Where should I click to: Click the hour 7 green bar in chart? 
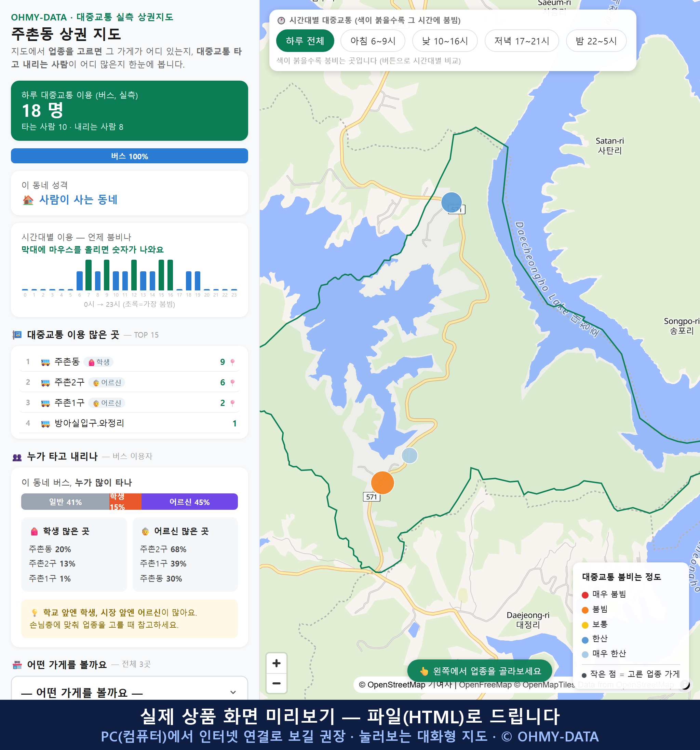click(x=88, y=275)
